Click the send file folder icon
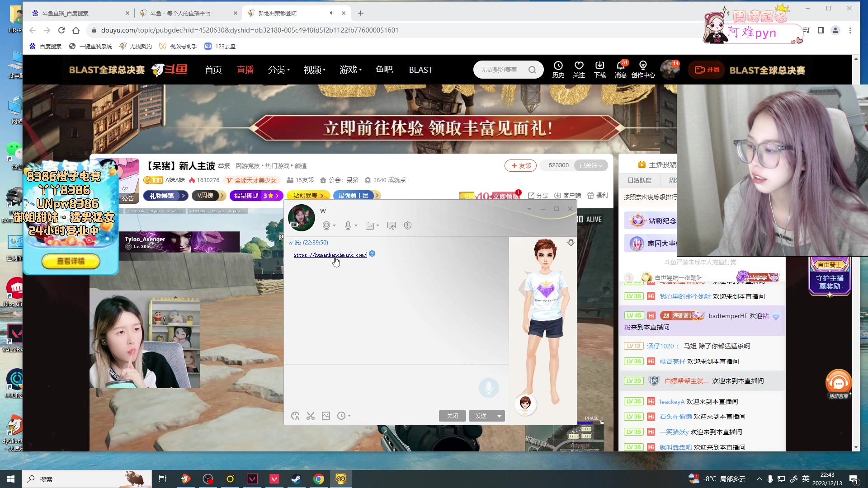The width and height of the screenshot is (868, 488). (x=369, y=225)
